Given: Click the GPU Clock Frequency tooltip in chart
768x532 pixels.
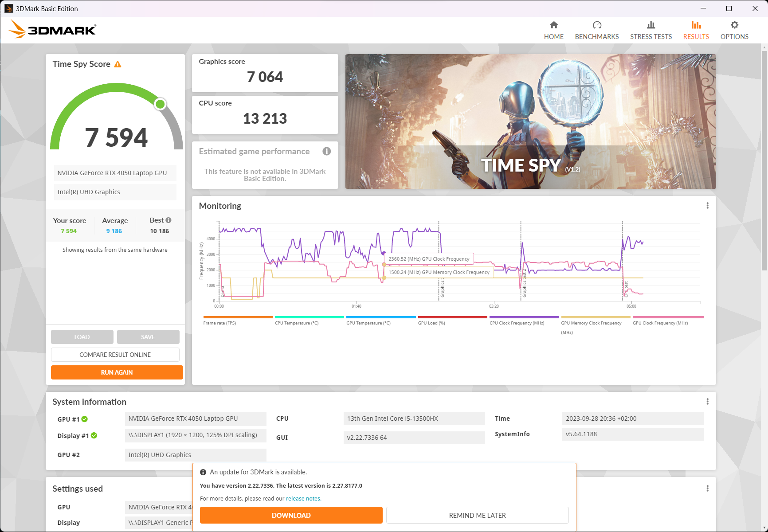Looking at the screenshot, I should (429, 259).
